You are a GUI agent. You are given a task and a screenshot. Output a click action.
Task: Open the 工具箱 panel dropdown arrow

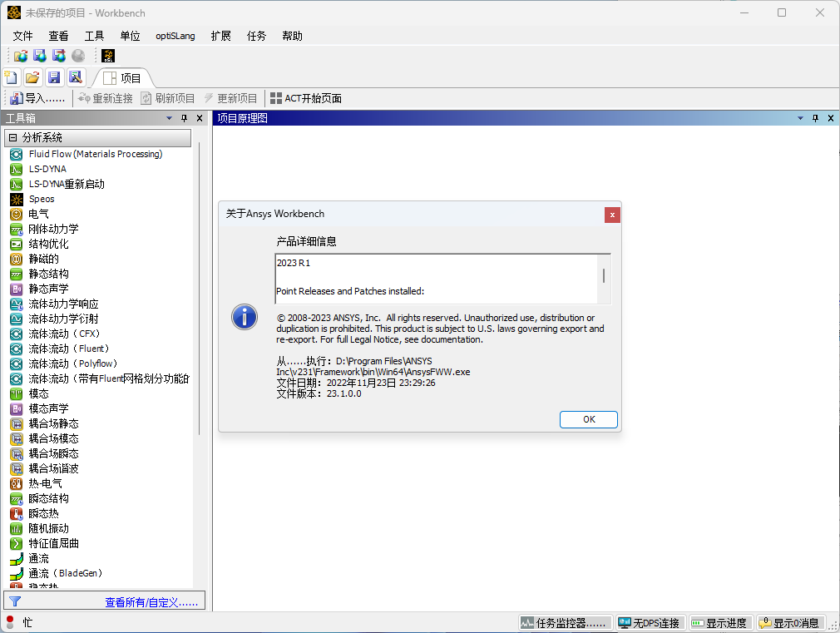[x=170, y=118]
